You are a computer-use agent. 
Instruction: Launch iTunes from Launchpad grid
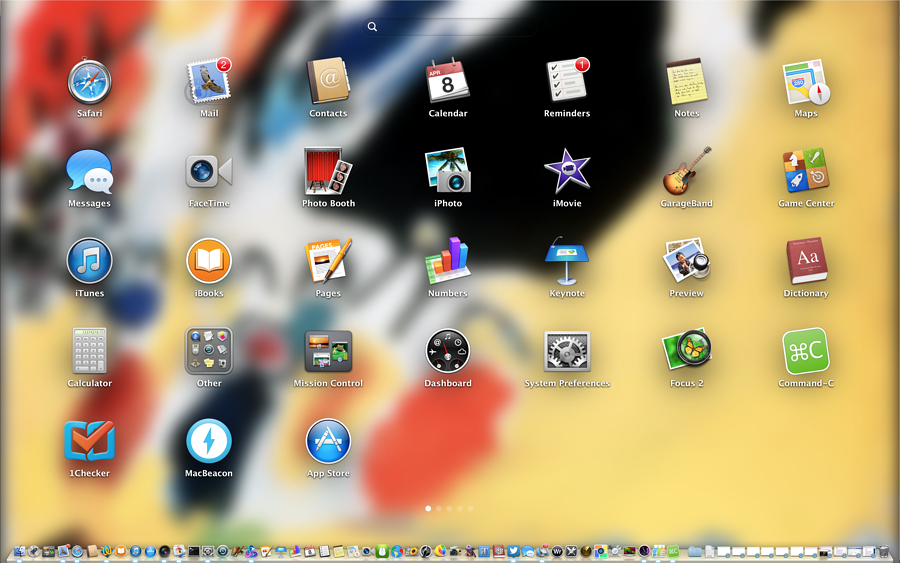[89, 261]
